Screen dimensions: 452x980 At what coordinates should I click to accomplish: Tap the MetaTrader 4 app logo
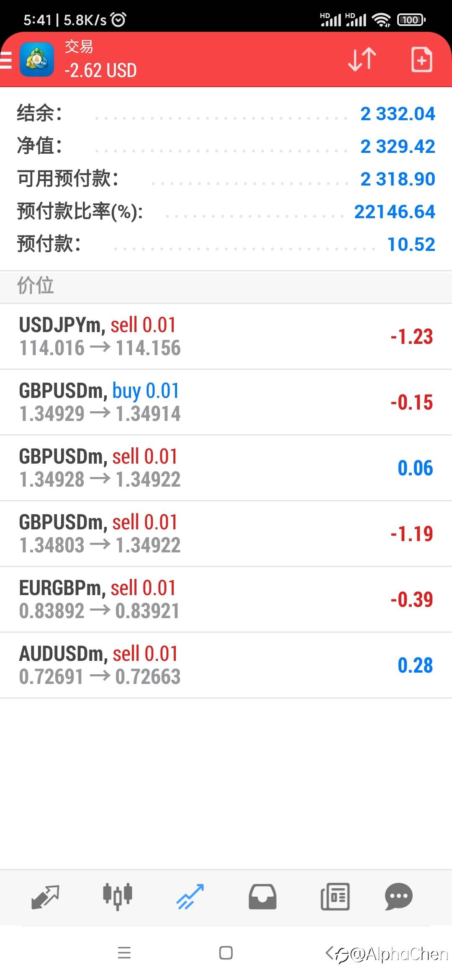click(37, 59)
